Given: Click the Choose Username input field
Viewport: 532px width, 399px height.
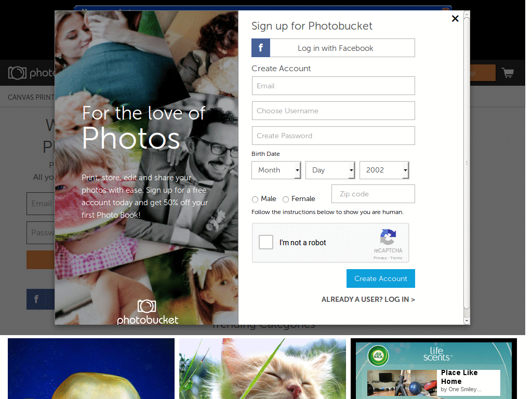Looking at the screenshot, I should 333,111.
